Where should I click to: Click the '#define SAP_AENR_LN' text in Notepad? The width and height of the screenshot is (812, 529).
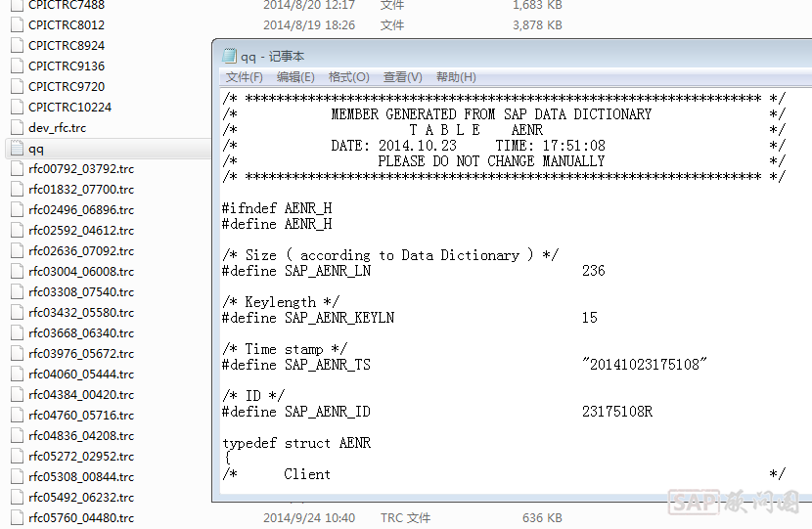[296, 271]
